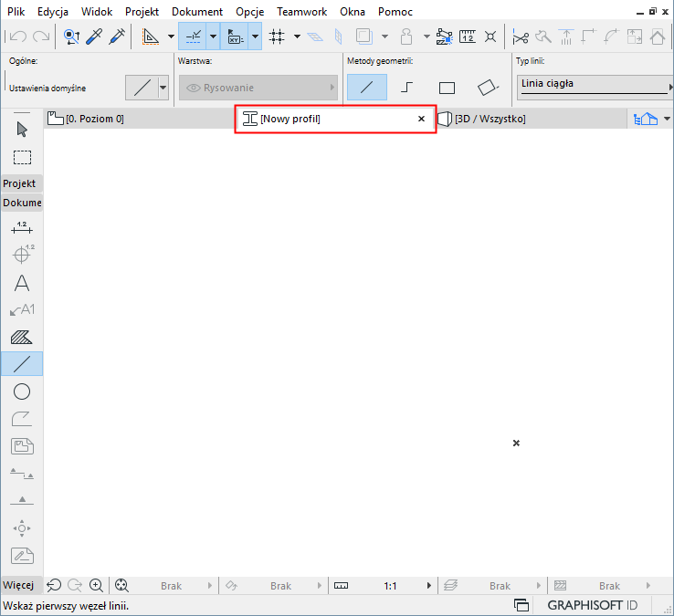Switch to the 3D / Wszystko tab

pos(532,119)
